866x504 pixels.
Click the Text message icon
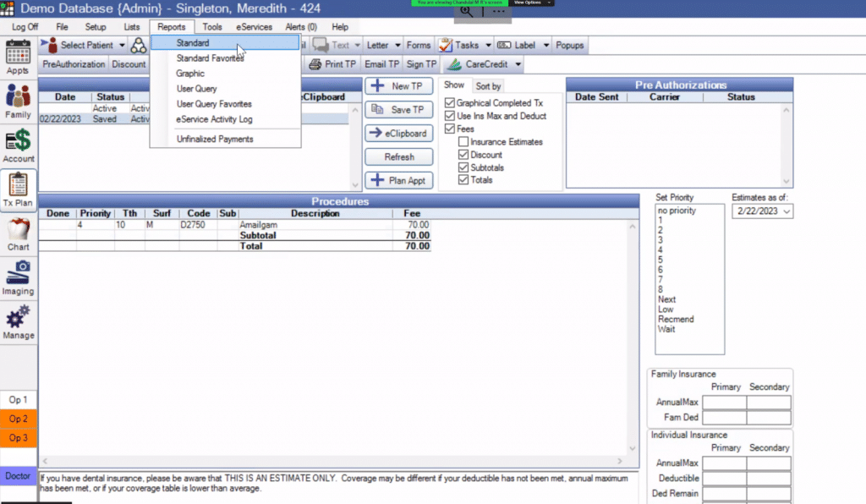click(x=321, y=45)
